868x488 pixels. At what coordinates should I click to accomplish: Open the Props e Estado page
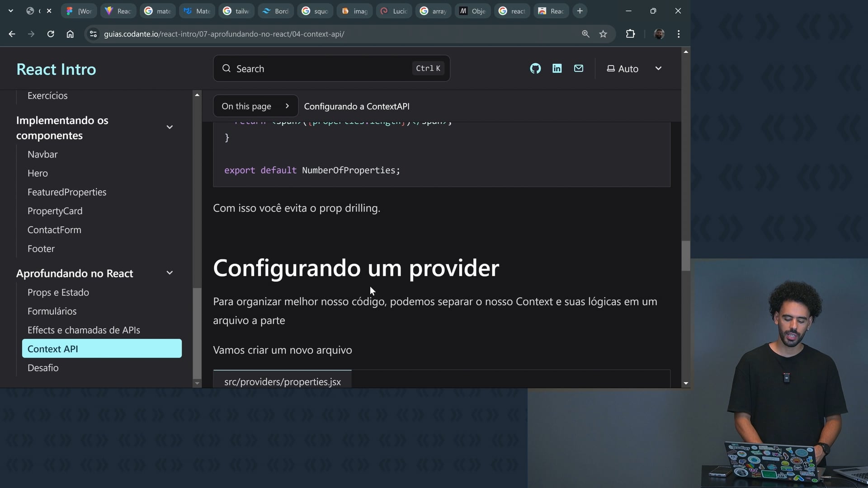tap(58, 292)
